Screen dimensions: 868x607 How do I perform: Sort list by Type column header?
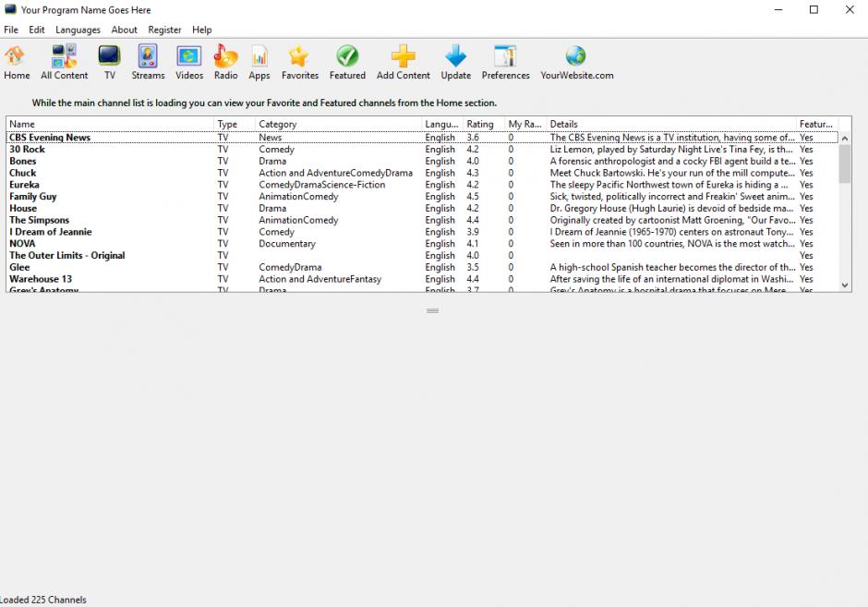point(235,124)
